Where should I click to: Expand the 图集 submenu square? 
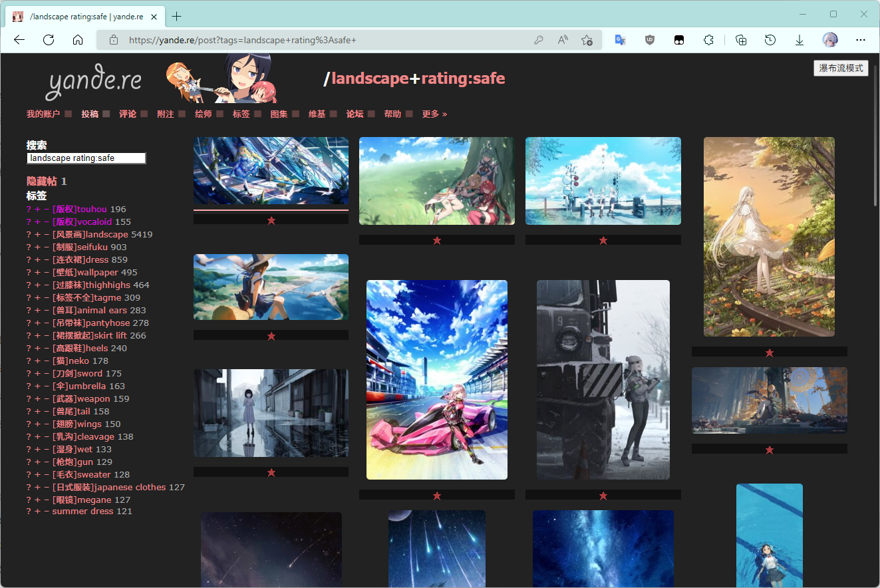click(x=296, y=114)
